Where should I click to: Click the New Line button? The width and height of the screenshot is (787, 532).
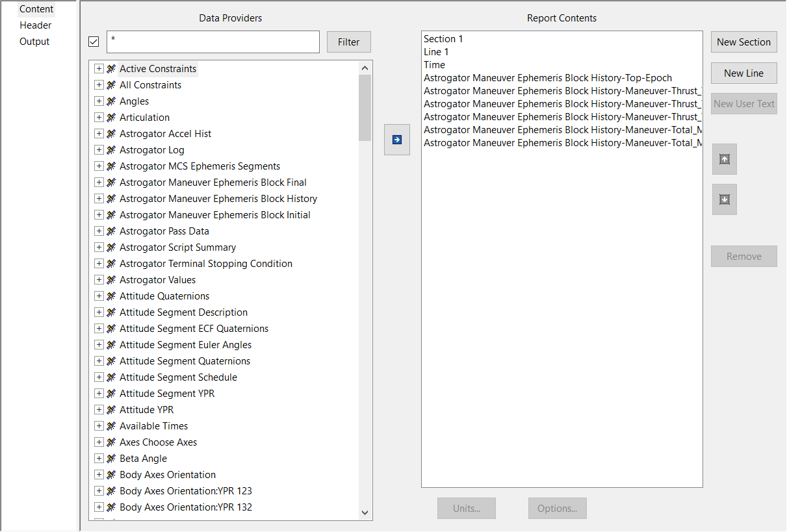(x=744, y=73)
